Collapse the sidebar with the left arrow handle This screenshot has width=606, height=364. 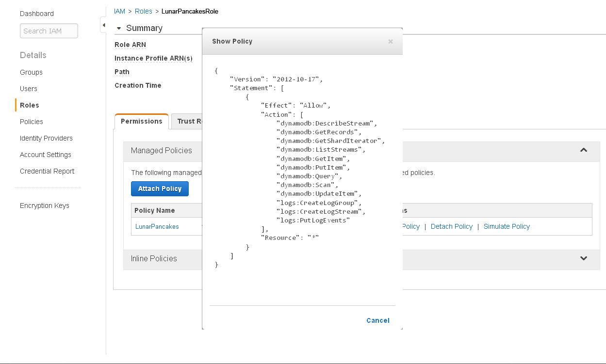(x=103, y=25)
